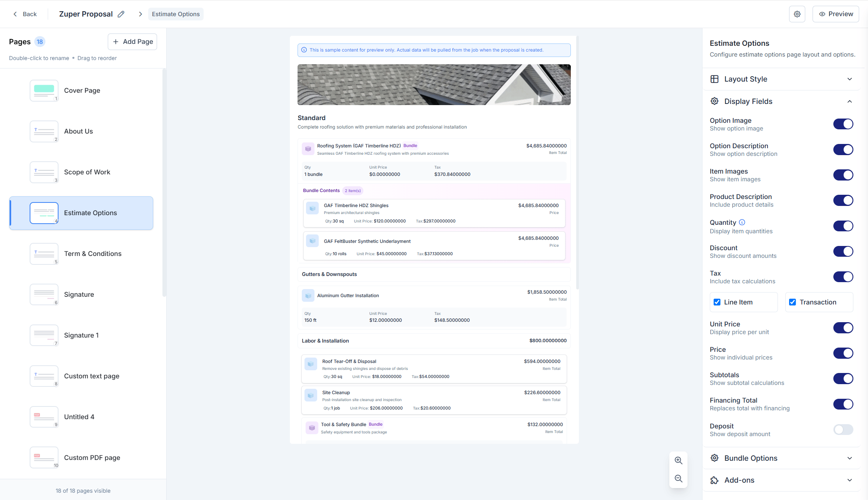Open the Term & Conditions page

coord(81,254)
